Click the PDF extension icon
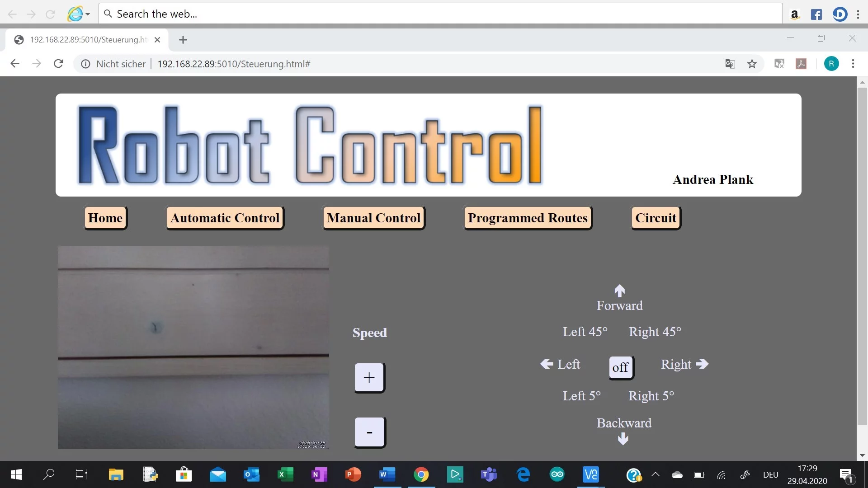This screenshot has width=868, height=488. point(801,64)
